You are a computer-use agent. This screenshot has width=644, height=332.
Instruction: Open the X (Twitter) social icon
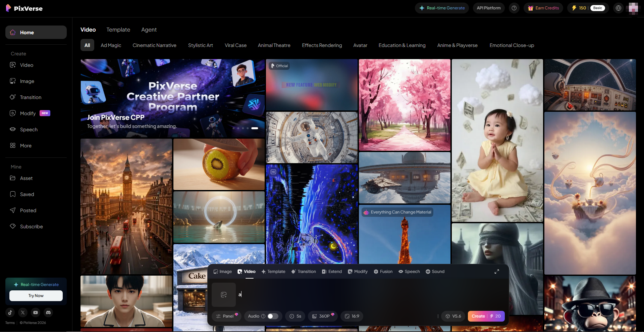coord(23,313)
